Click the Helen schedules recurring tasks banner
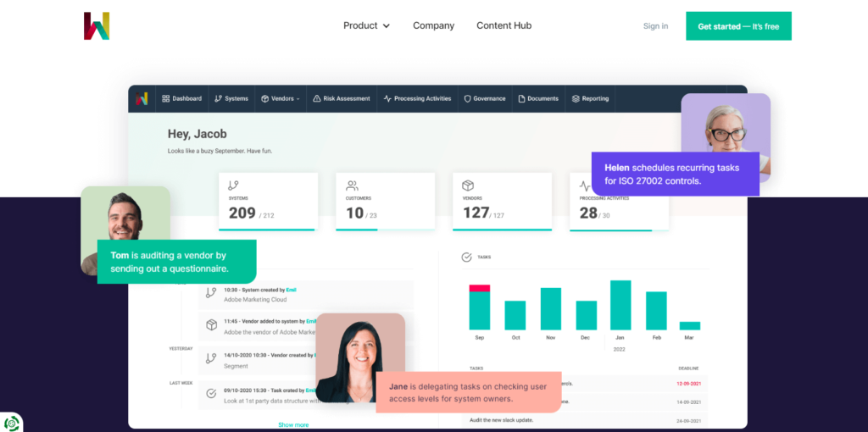868x432 pixels. tap(676, 174)
